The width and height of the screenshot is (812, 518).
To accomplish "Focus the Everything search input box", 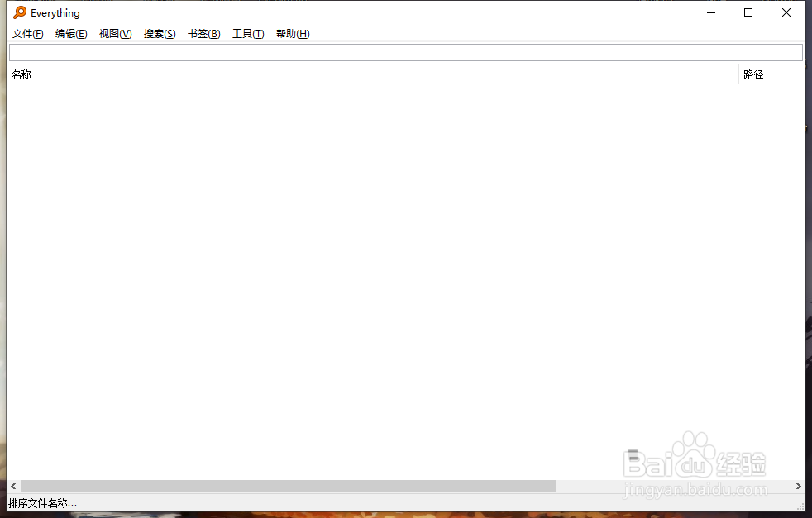I will 406,52.
